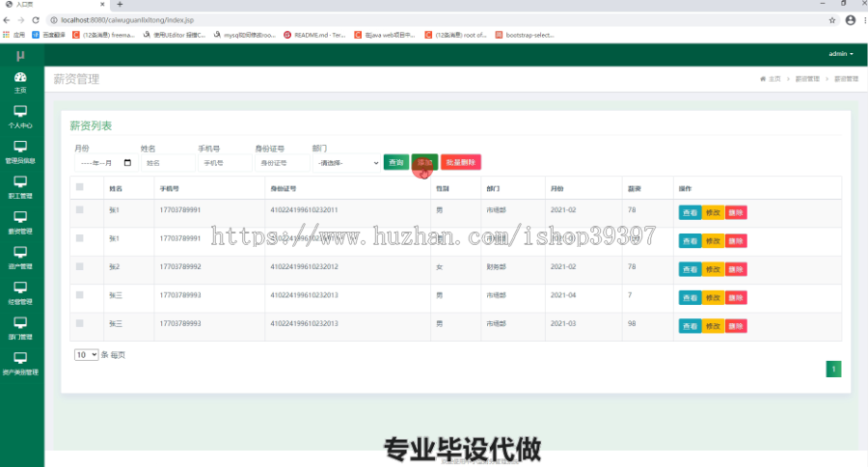Open 经营管理 in the sidebar
868x467 pixels.
click(x=20, y=293)
